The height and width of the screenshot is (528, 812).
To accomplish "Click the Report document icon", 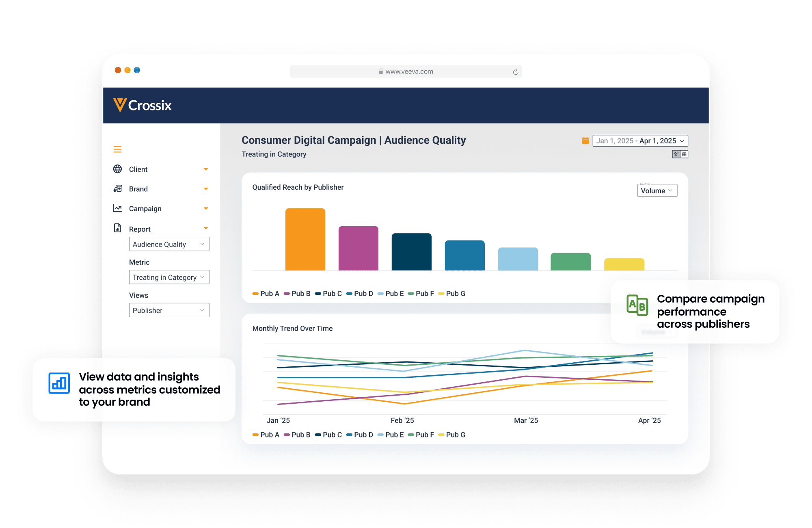I will pyautogui.click(x=117, y=228).
